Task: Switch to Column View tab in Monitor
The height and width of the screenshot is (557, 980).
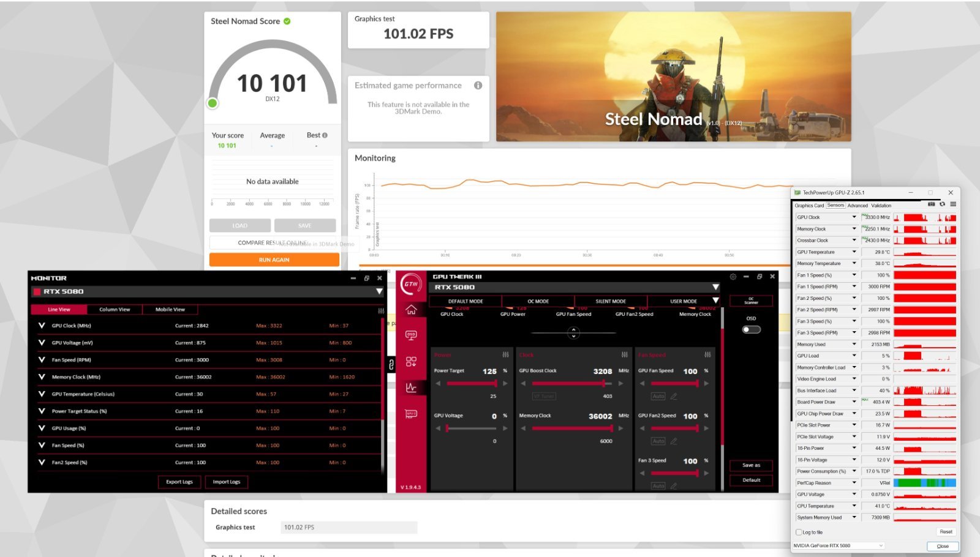Action: (x=115, y=310)
